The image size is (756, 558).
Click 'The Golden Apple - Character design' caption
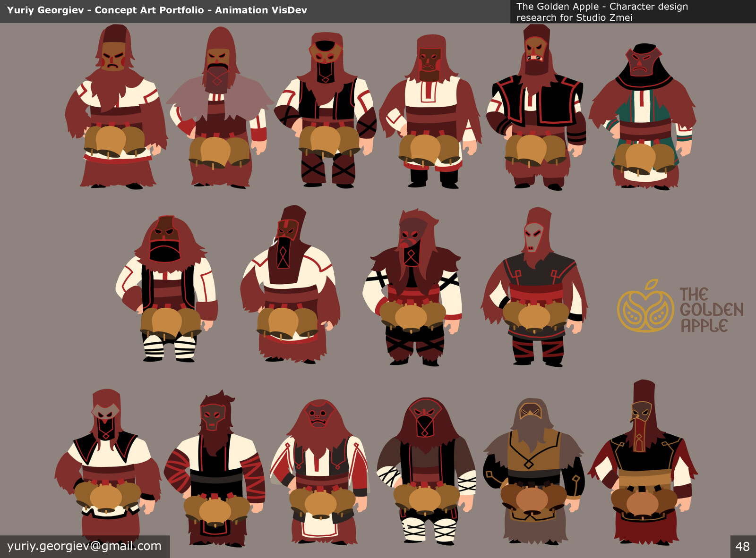[x=602, y=7]
